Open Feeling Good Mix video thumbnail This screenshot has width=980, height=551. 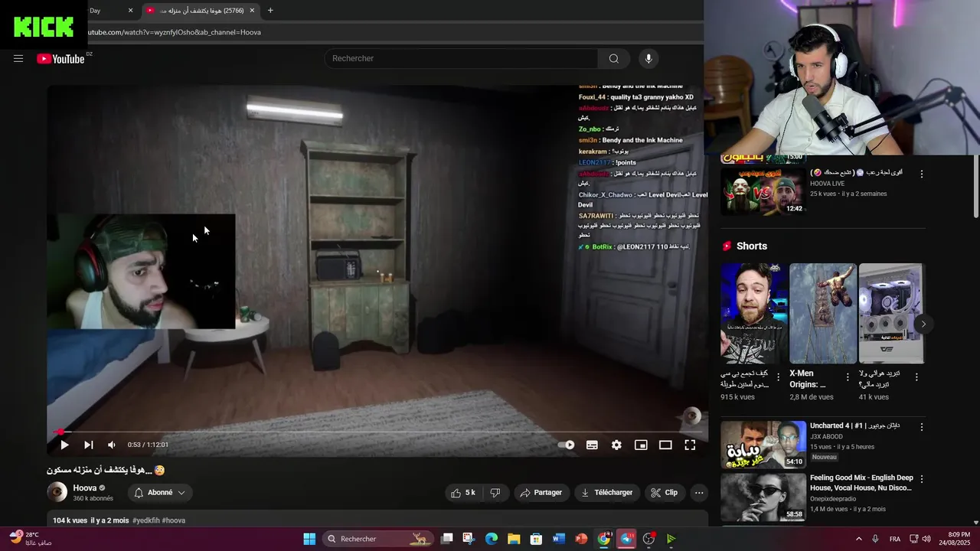763,497
